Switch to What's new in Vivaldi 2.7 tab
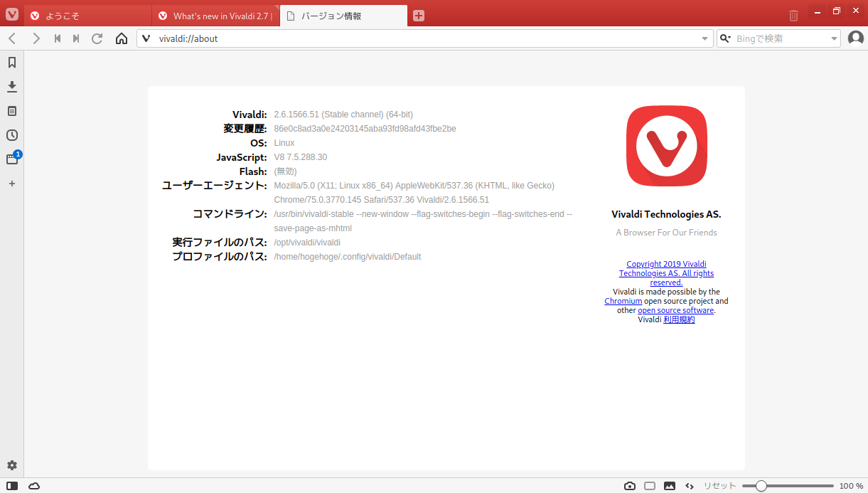 point(216,16)
